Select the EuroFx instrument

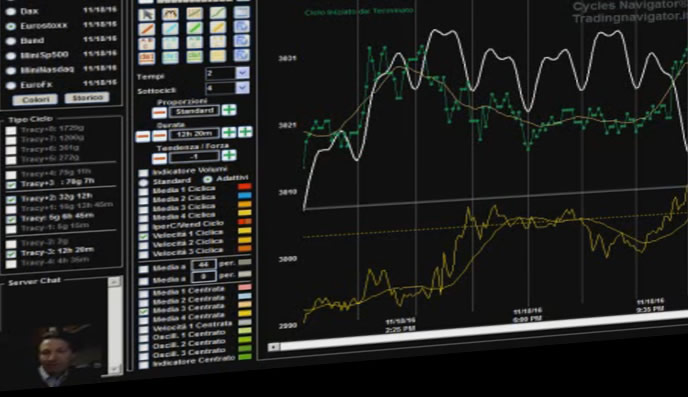point(10,86)
